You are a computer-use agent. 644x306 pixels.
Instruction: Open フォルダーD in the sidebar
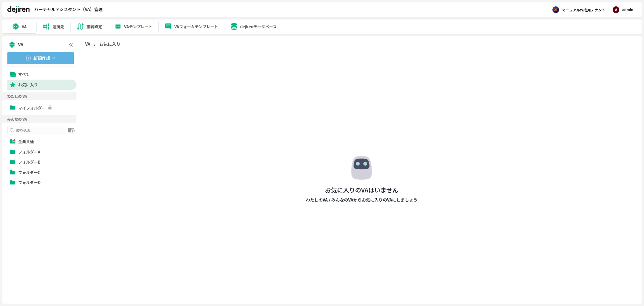tap(29, 183)
